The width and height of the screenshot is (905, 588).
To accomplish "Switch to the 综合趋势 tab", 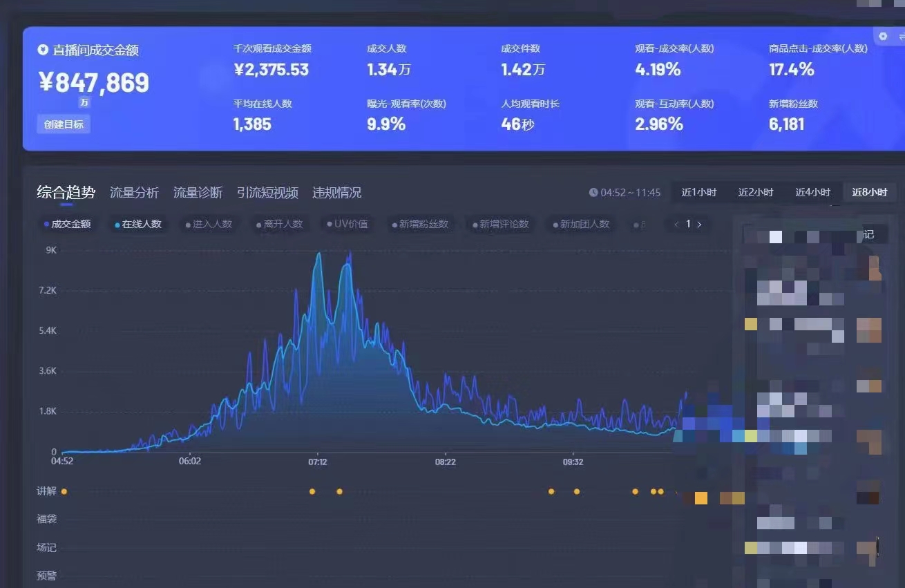I will (66, 193).
